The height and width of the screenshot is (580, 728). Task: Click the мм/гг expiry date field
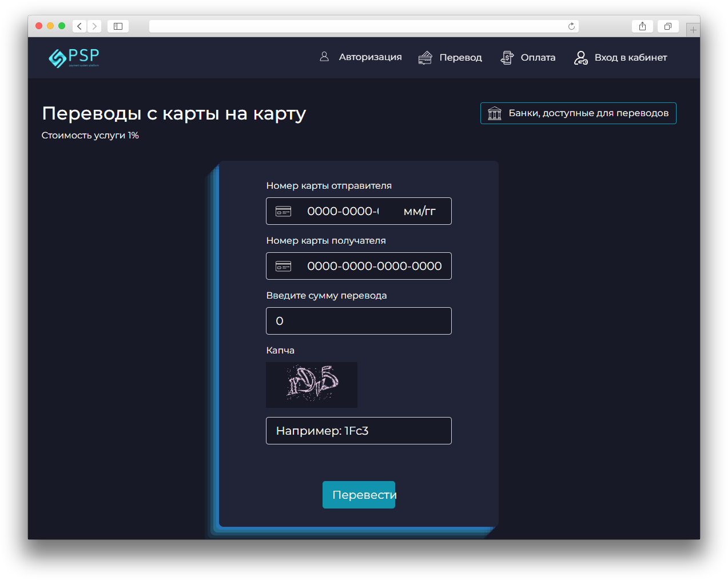pyautogui.click(x=420, y=212)
